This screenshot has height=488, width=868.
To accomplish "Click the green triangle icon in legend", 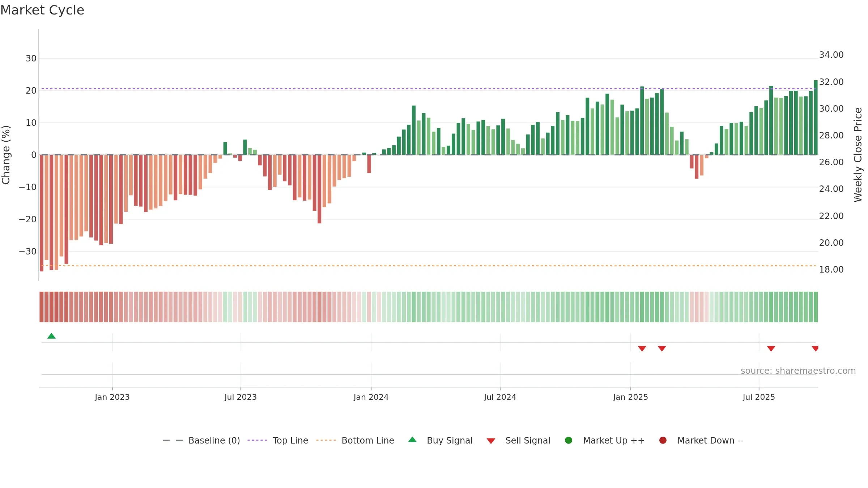I will [x=412, y=440].
